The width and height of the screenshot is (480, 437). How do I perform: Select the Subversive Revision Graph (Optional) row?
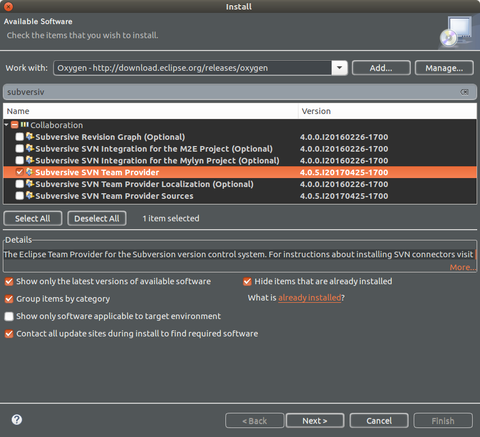point(240,137)
